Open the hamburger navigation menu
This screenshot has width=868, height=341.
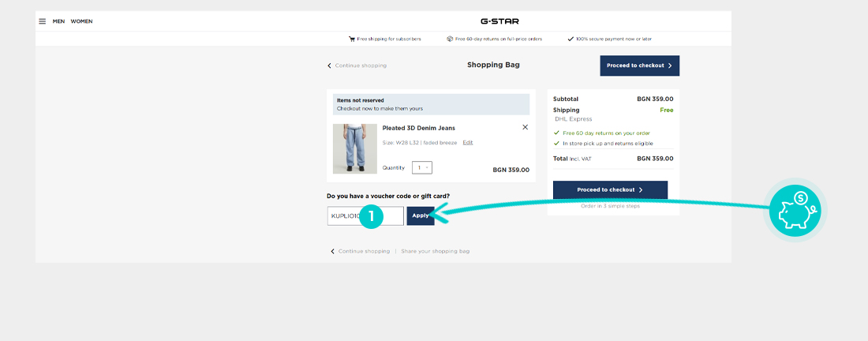point(43,21)
